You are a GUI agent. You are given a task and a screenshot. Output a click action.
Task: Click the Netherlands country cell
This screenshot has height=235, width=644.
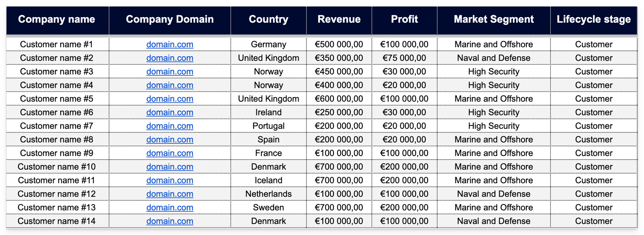268,194
